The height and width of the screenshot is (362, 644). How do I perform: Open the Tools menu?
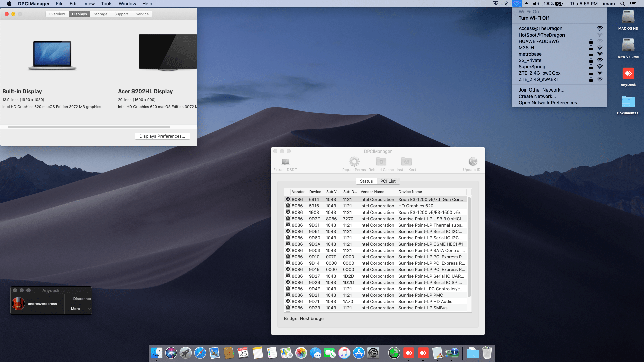[107, 4]
